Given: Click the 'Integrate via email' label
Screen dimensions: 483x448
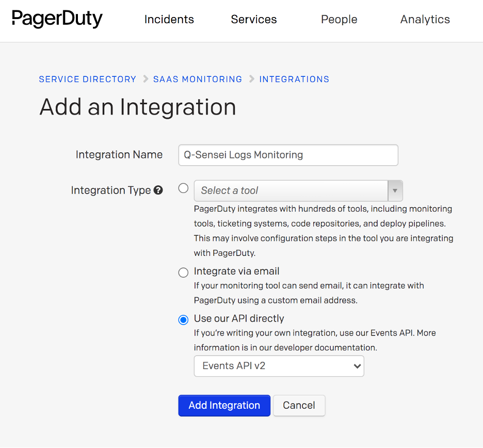Looking at the screenshot, I should tap(236, 271).
